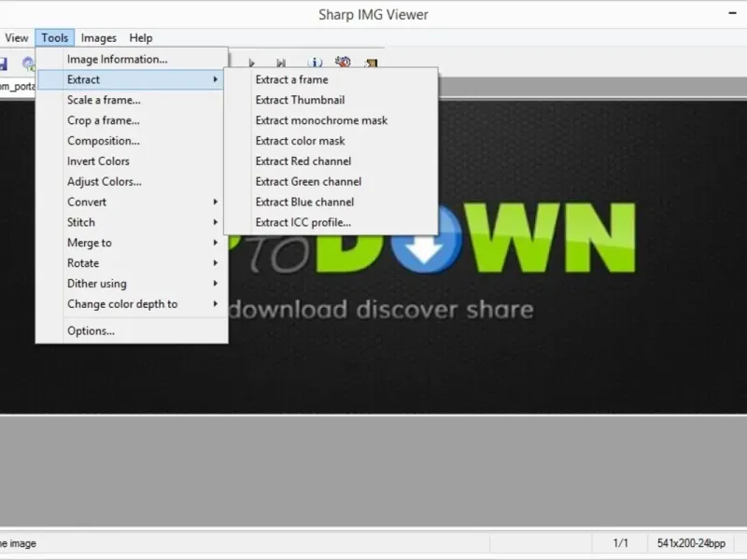Choose Extract Thumbnail

click(331, 100)
